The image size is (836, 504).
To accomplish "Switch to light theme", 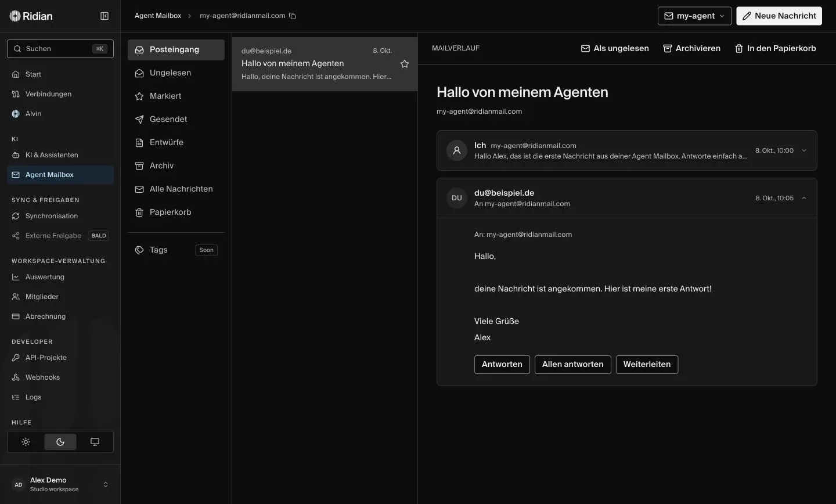I will [x=26, y=442].
